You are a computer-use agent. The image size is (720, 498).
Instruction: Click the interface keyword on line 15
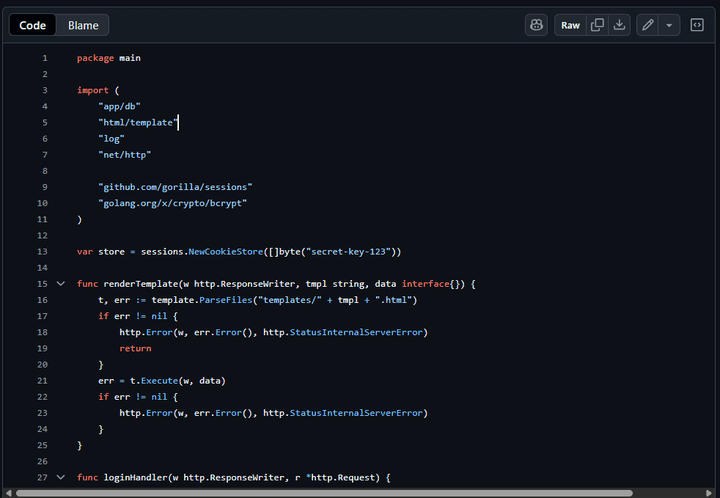click(x=425, y=284)
